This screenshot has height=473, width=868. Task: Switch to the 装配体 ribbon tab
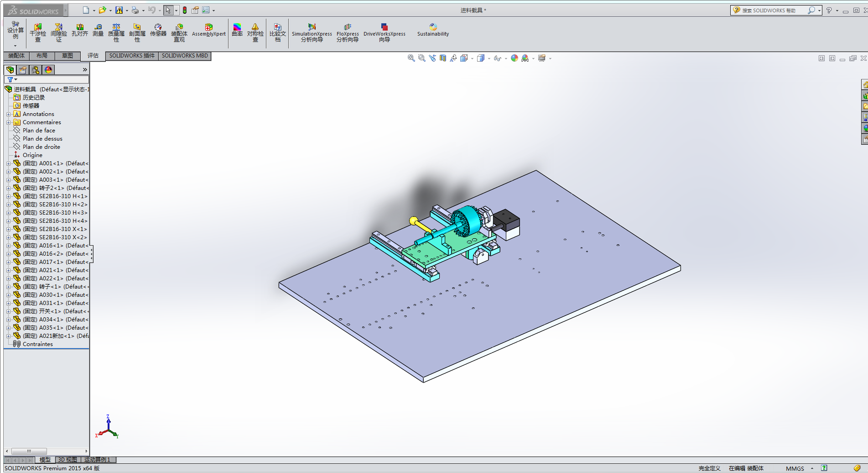(16, 56)
